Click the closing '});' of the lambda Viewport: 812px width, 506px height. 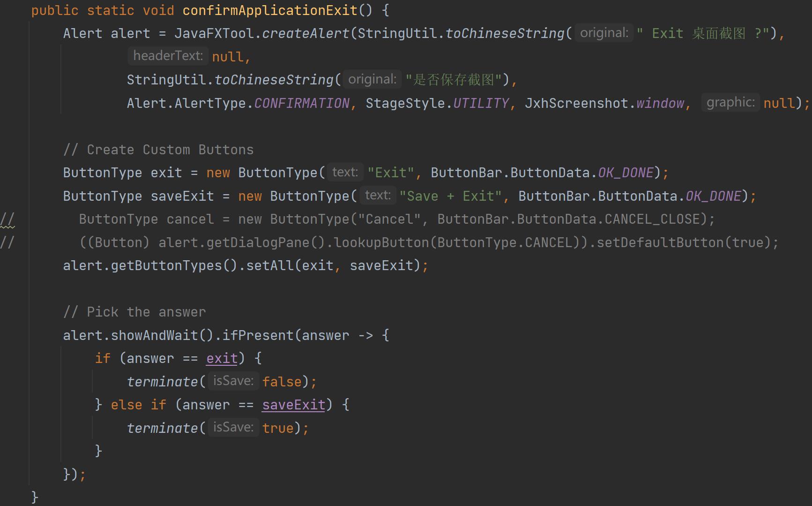[74, 474]
